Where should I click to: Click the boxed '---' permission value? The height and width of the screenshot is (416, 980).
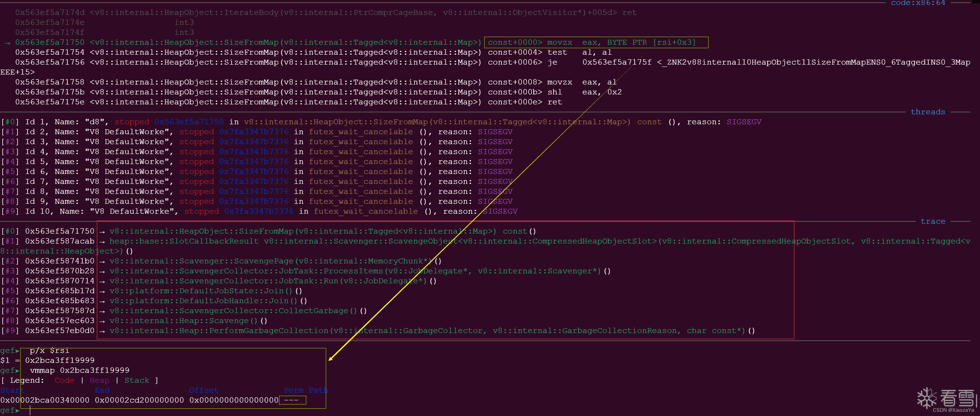[292, 400]
